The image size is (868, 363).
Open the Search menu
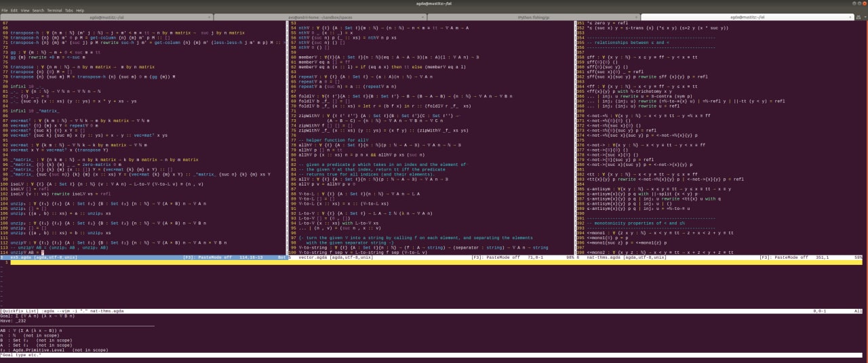(38, 11)
